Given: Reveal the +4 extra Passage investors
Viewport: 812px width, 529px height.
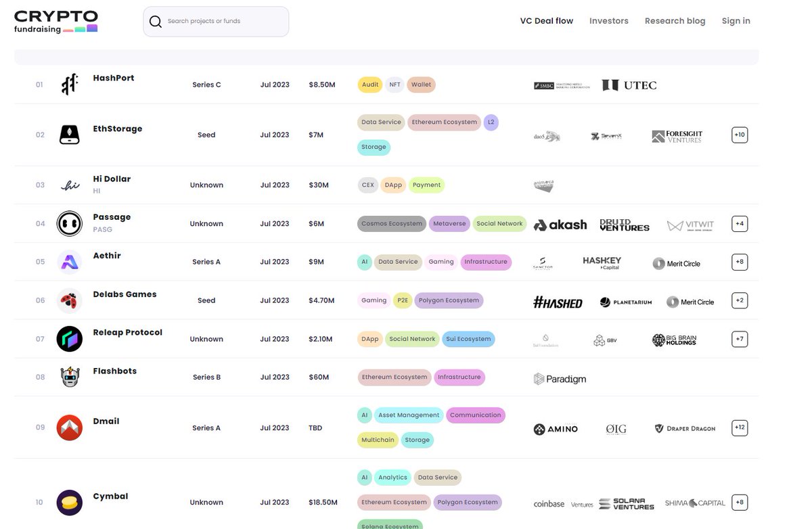Looking at the screenshot, I should pyautogui.click(x=739, y=223).
